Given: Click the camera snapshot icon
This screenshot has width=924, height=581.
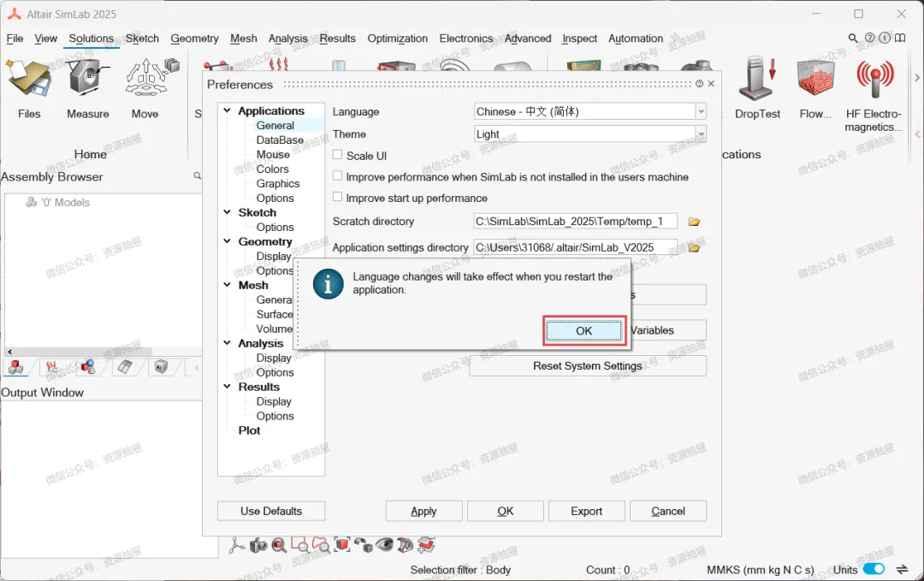Looking at the screenshot, I should click(258, 545).
